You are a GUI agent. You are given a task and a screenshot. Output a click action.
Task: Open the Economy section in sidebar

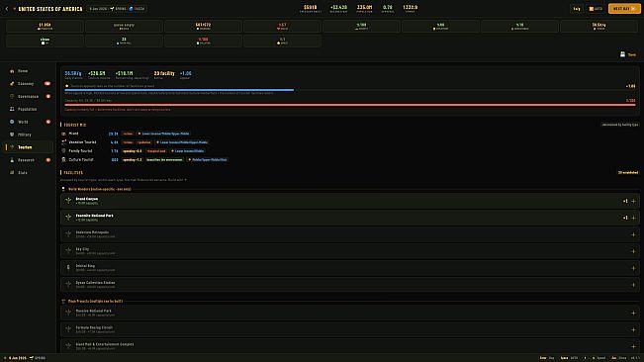click(x=29, y=84)
